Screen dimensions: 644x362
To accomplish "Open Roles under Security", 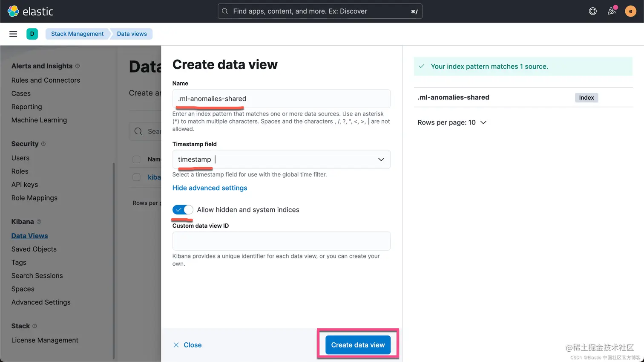I will 20,171.
